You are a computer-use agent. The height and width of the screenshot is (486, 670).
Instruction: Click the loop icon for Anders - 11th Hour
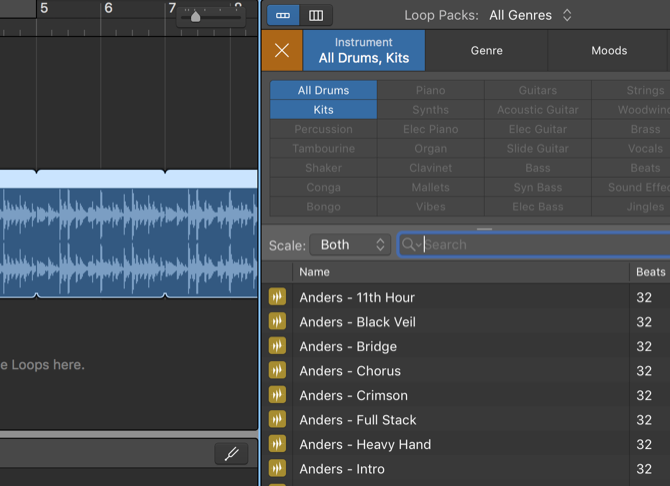click(278, 297)
